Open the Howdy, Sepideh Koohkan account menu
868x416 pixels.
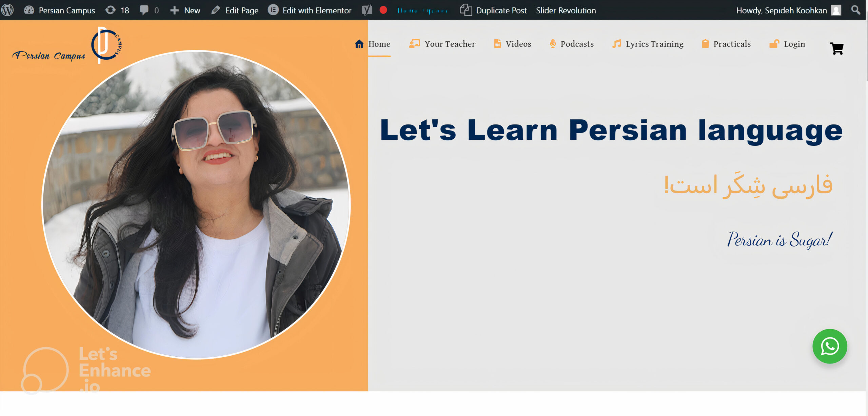(781, 10)
